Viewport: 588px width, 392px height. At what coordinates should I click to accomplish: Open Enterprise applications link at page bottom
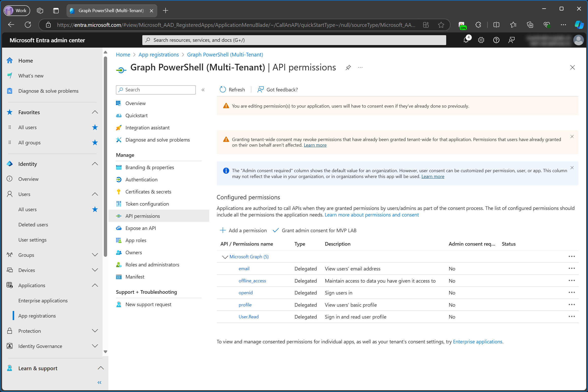[478, 342]
